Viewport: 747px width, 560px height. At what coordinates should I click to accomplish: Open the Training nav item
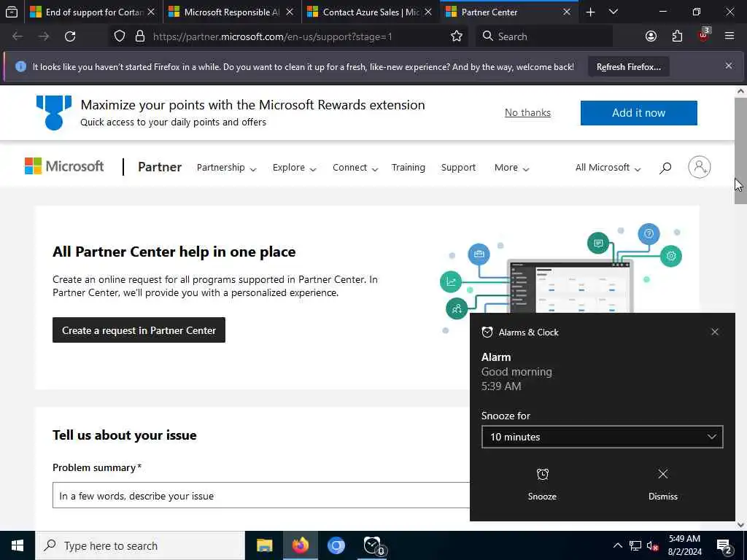click(409, 168)
